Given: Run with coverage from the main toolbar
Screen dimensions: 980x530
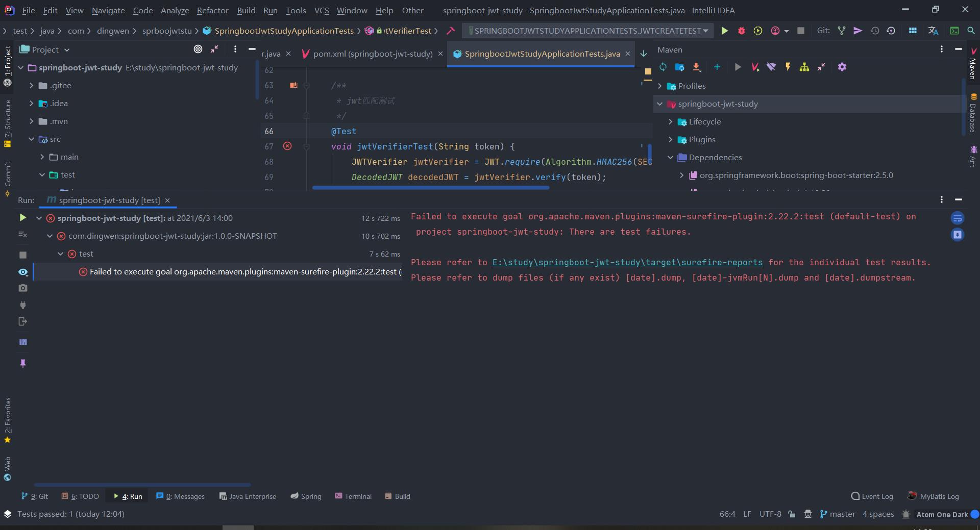Looking at the screenshot, I should (x=758, y=31).
